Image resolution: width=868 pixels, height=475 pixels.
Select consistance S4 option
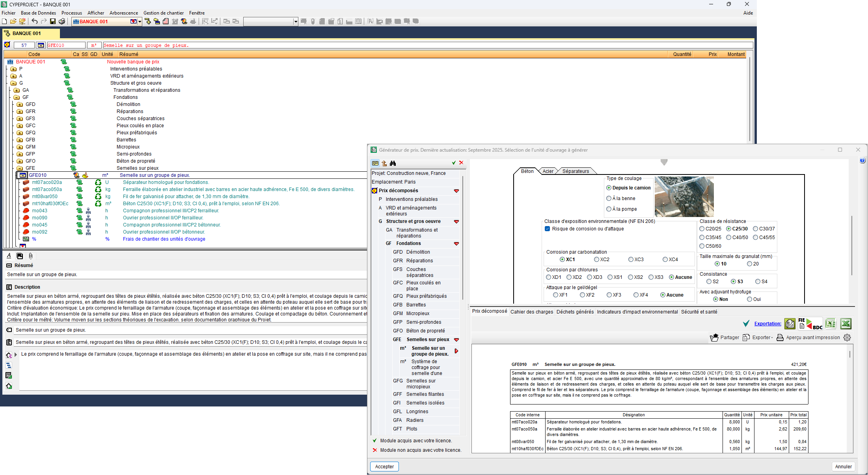(x=758, y=282)
